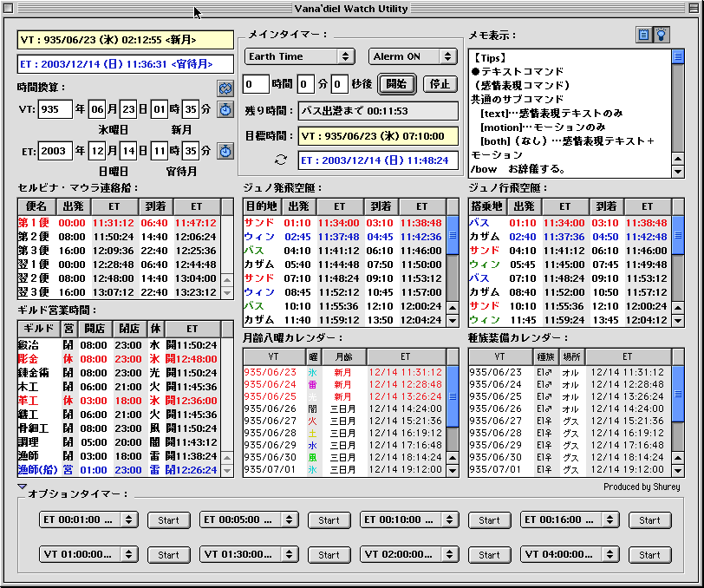This screenshot has width=704, height=588.
Task: Open the ET 00:10:00 timer dropdown
Action: [x=409, y=519]
